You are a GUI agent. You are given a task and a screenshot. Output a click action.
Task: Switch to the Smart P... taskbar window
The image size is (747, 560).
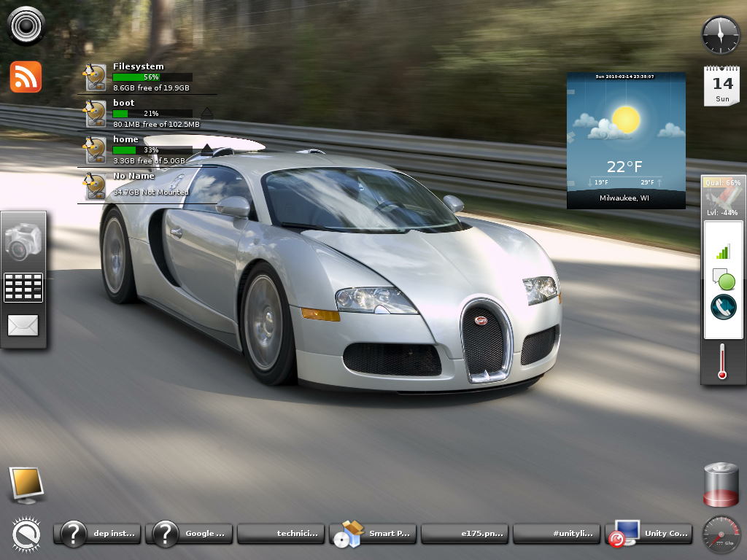373,533
